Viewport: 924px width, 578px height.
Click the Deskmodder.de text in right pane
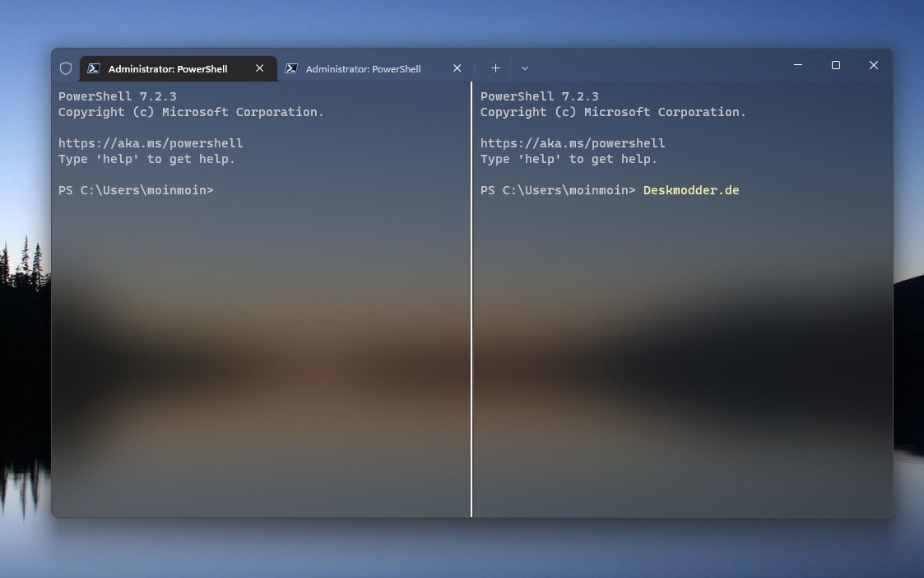tap(691, 190)
